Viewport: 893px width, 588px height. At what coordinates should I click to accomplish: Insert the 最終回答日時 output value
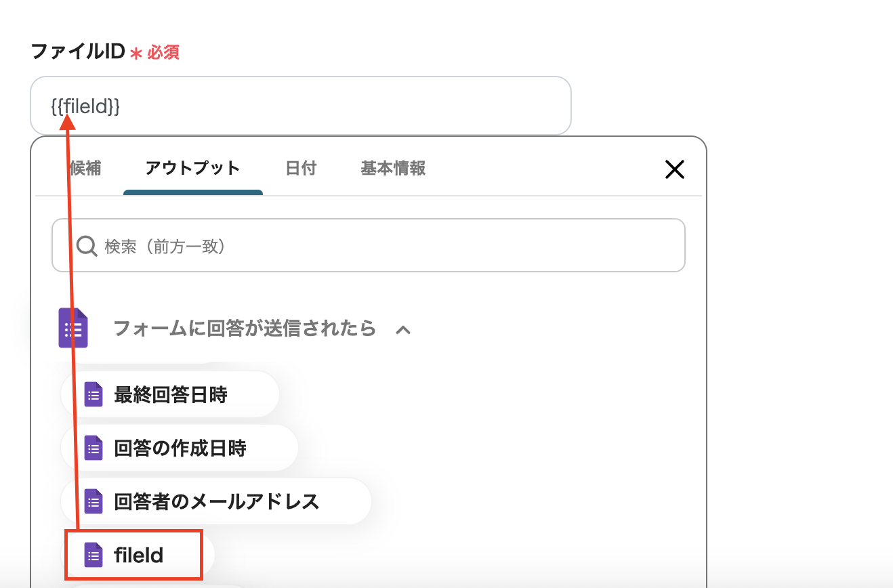(170, 394)
